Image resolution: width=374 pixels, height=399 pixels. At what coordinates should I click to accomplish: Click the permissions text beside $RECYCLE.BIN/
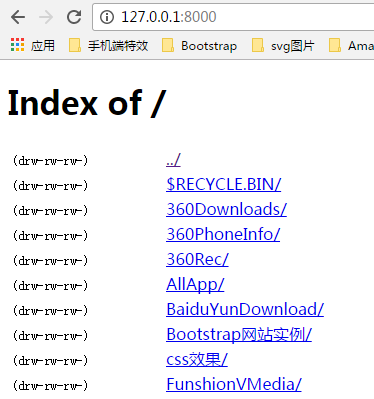pyautogui.click(x=50, y=186)
